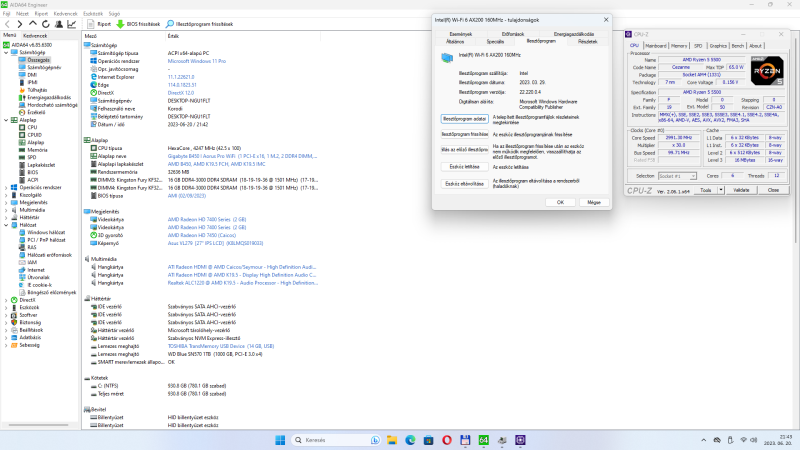
Task: Select the BIOS tree item
Action: [33, 172]
